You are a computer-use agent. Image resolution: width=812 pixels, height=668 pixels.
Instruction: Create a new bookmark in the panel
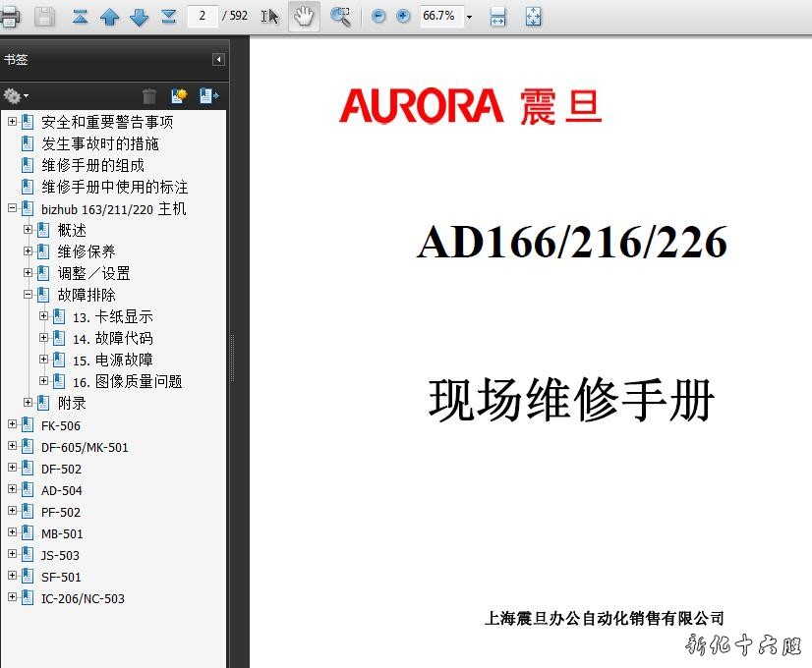click(x=178, y=95)
